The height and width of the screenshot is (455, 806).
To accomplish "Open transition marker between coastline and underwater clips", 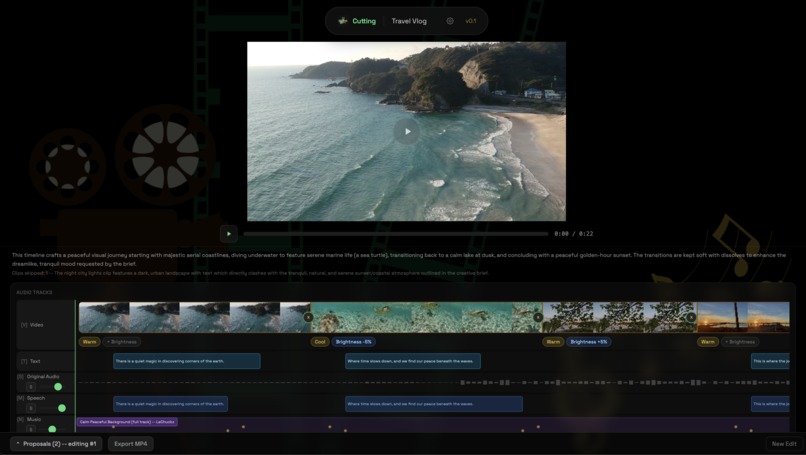I will (308, 317).
